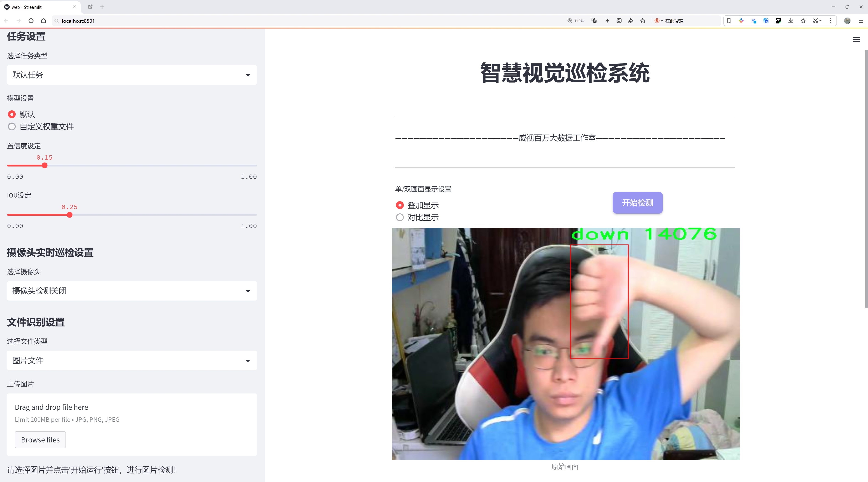Expand the 图片文件 file type dropdown
Image resolution: width=868 pixels, height=482 pixels.
click(x=132, y=361)
